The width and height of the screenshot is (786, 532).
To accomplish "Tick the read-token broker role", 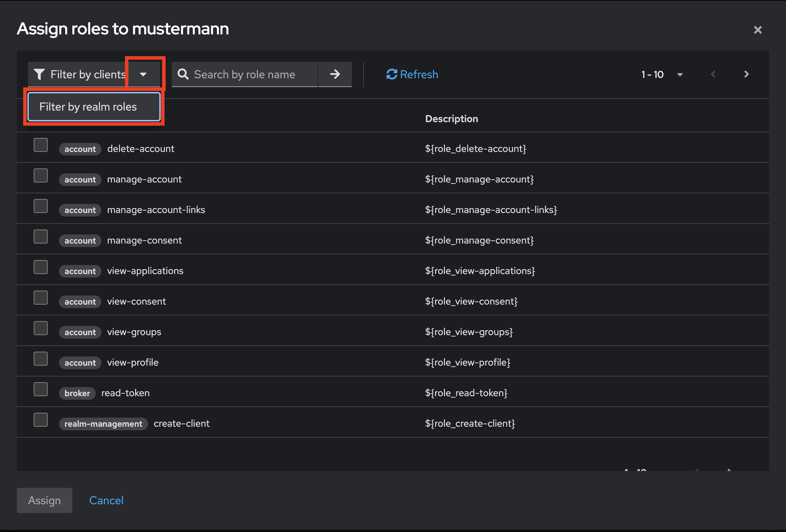I will [x=41, y=389].
